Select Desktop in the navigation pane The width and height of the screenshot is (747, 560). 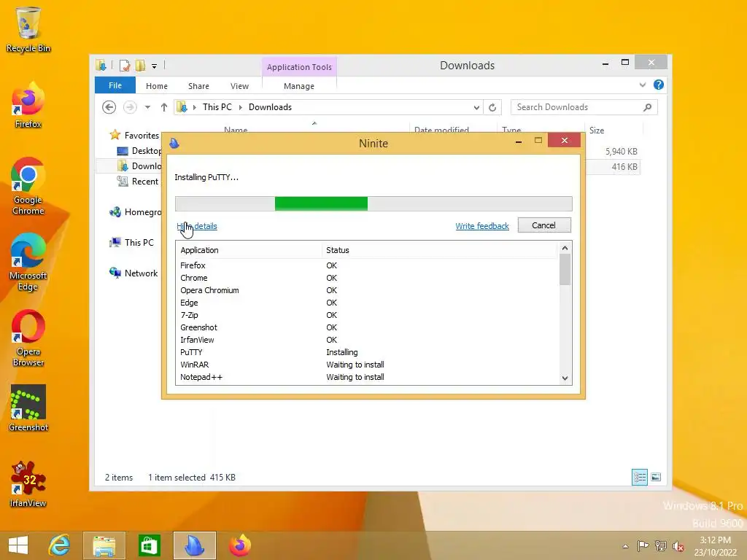click(139, 150)
